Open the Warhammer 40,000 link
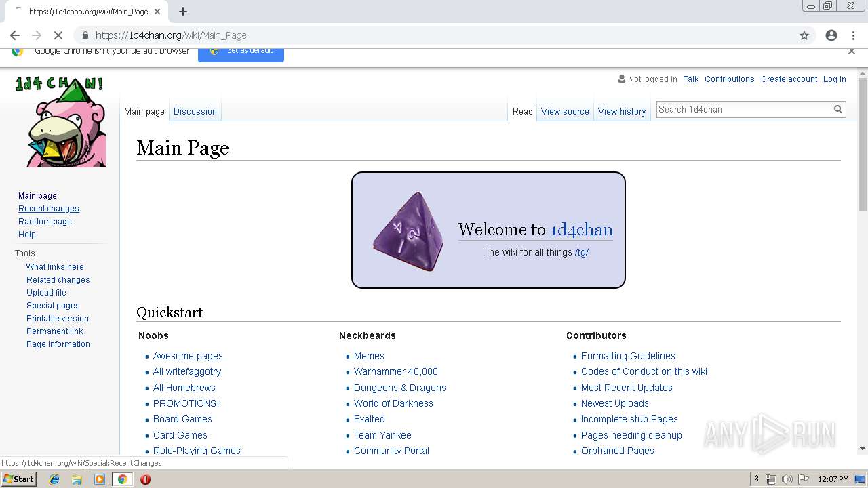868x488 pixels. coord(396,371)
